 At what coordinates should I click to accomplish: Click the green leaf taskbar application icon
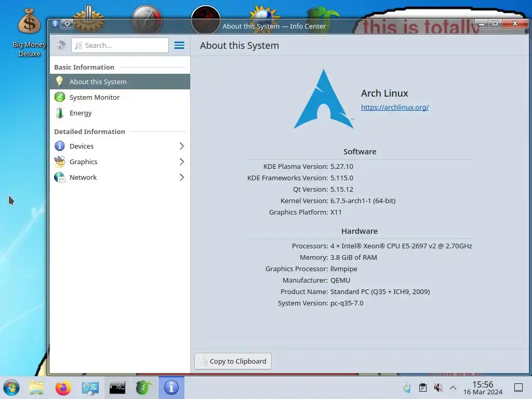pos(144,388)
